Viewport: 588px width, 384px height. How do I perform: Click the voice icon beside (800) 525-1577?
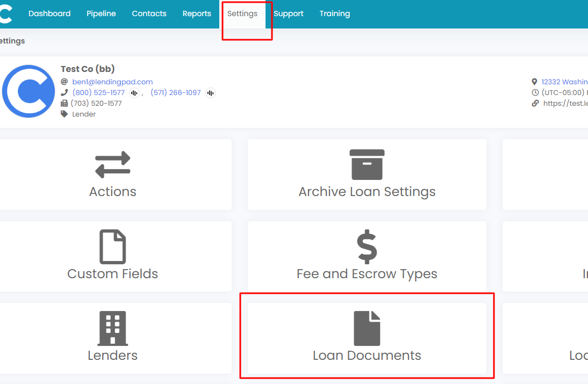134,92
